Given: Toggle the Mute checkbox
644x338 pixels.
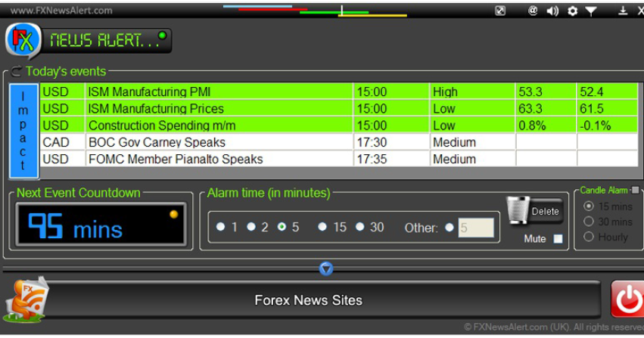Looking at the screenshot, I should [x=558, y=239].
